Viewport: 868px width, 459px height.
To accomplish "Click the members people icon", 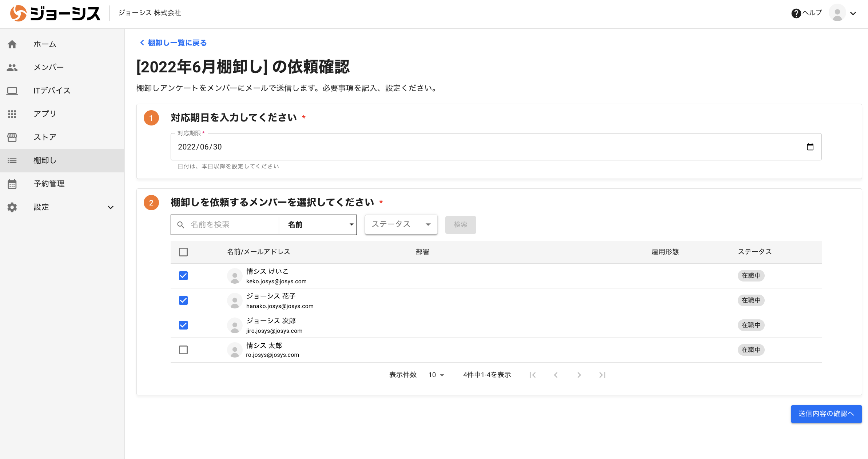I will pos(12,67).
